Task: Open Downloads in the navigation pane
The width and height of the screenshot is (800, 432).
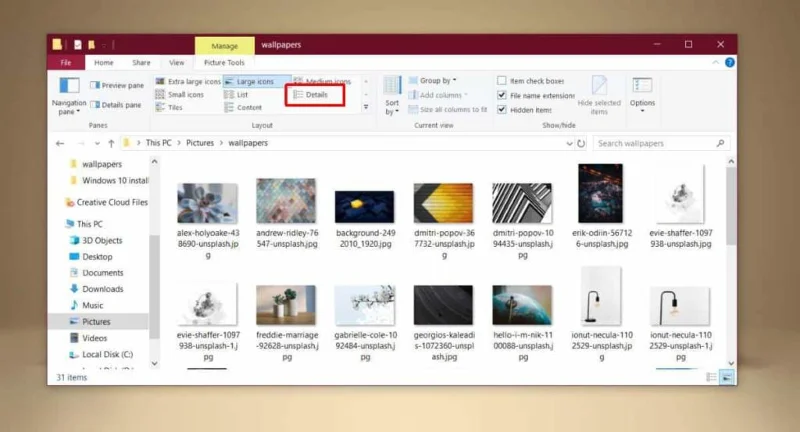Action: point(96,289)
